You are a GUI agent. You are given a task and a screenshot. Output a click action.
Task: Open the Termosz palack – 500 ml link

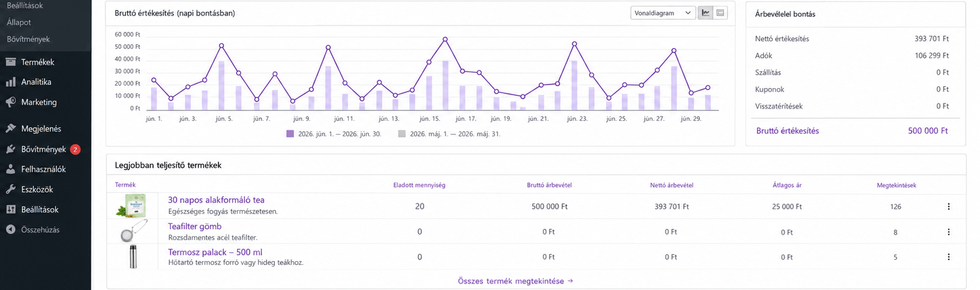[x=215, y=252]
